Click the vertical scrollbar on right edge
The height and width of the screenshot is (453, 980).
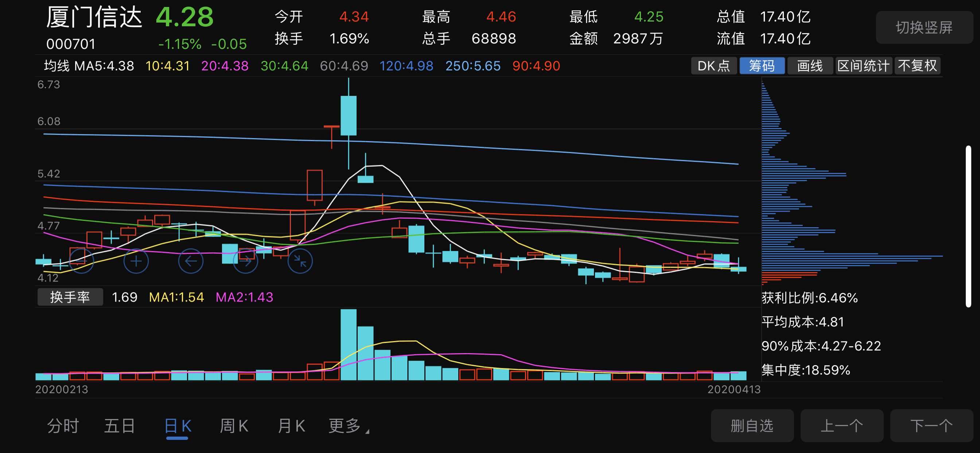point(968,226)
